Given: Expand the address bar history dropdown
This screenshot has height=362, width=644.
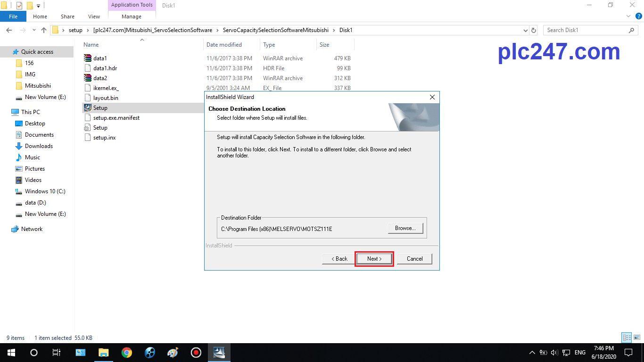Looking at the screenshot, I should [526, 30].
